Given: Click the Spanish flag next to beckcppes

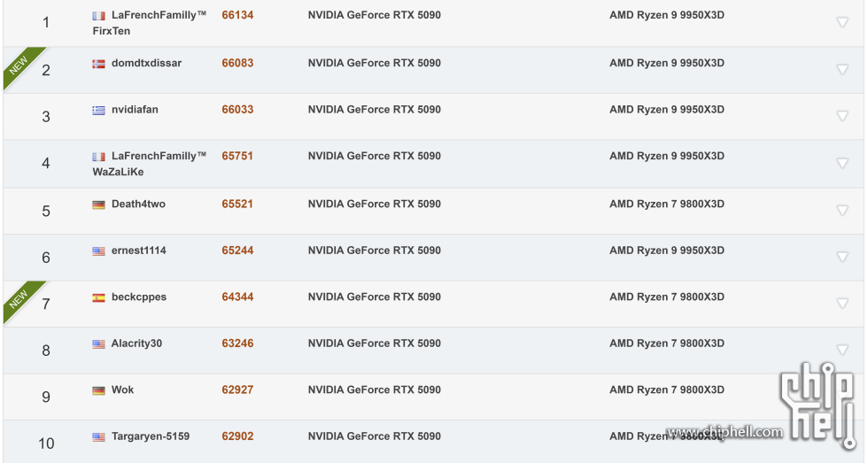Looking at the screenshot, I should click(x=98, y=297).
